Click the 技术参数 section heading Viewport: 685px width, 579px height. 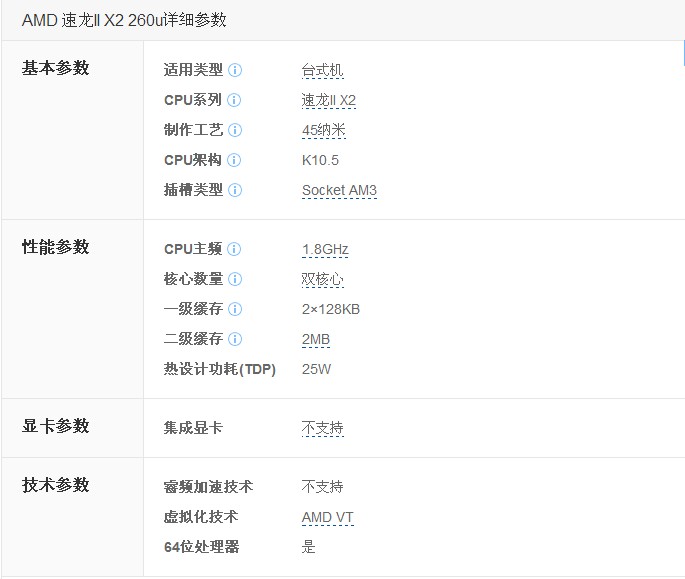55,485
